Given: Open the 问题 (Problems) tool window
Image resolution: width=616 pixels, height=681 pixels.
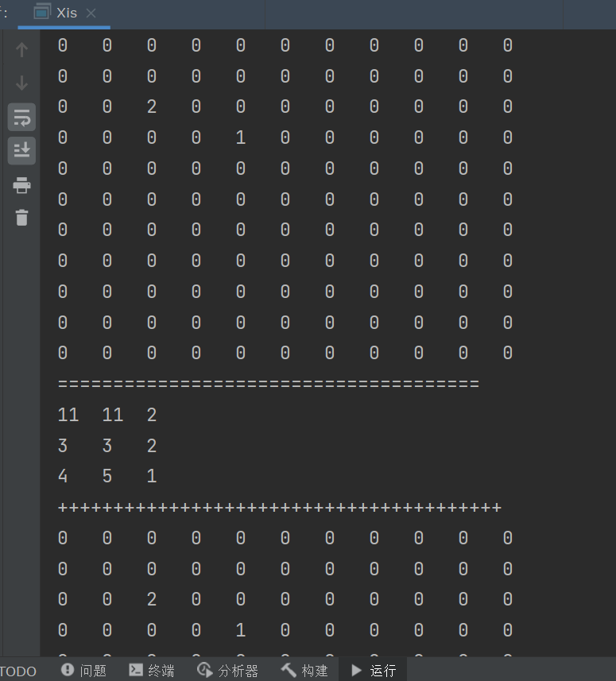Looking at the screenshot, I should coord(83,671).
